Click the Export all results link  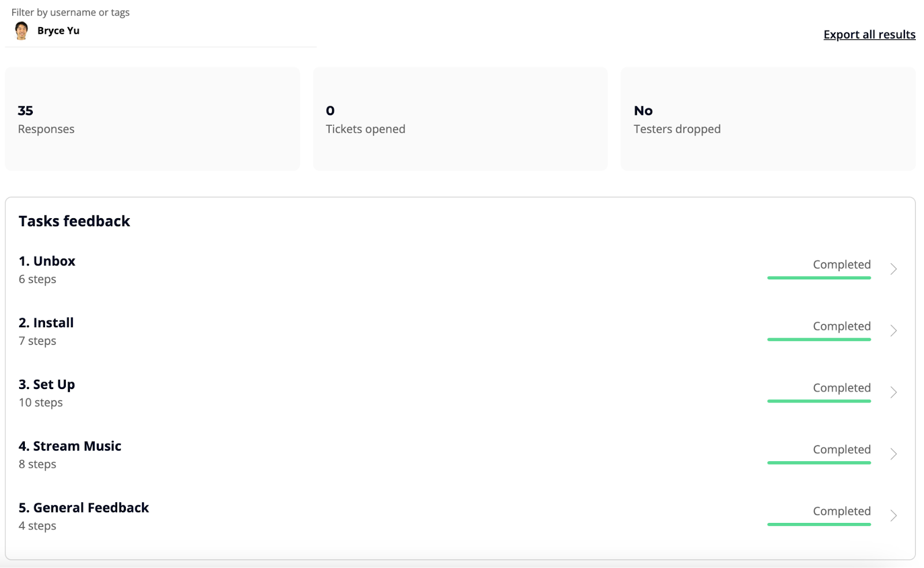point(869,35)
